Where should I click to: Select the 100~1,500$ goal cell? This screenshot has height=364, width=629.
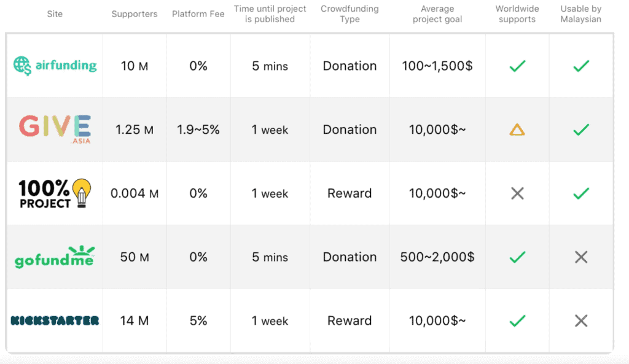(x=437, y=66)
